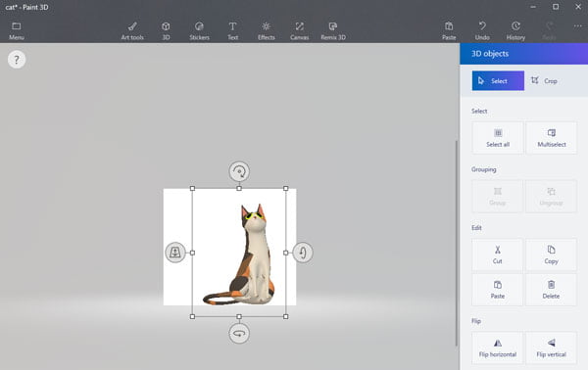
Task: Click the Y-axis rotation handle below cat
Action: (x=239, y=334)
